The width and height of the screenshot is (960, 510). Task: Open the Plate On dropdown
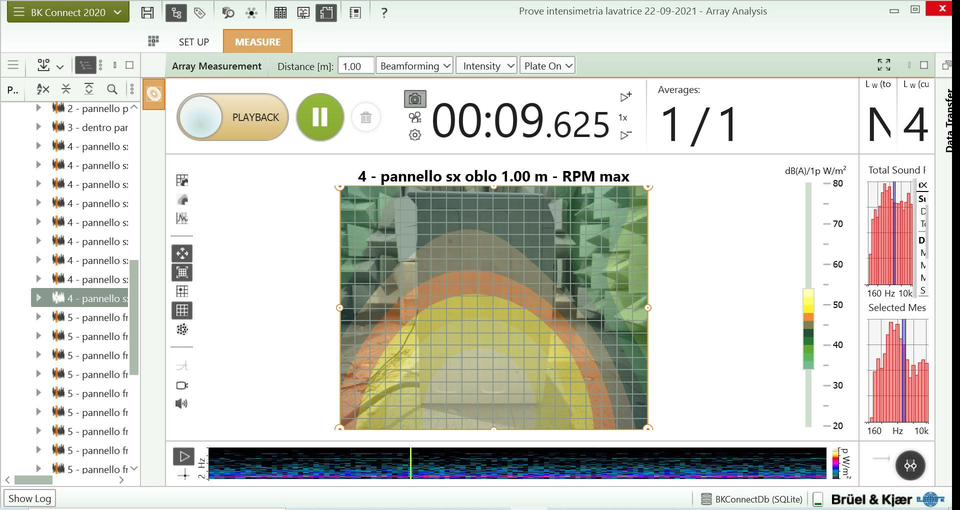(548, 66)
